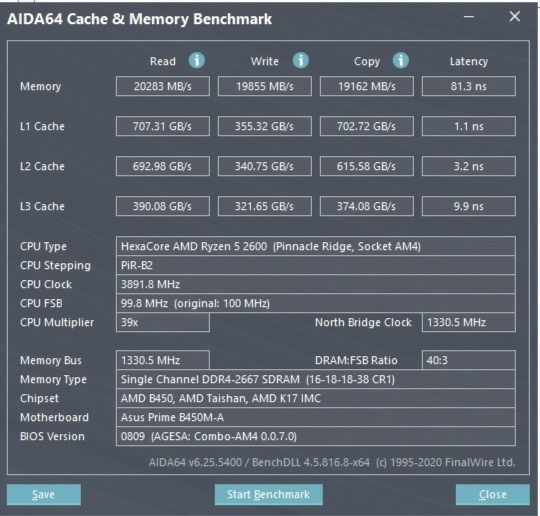
Task: Click the window title AIDA64 Cache & Memory Benchmark
Action: coord(139,19)
